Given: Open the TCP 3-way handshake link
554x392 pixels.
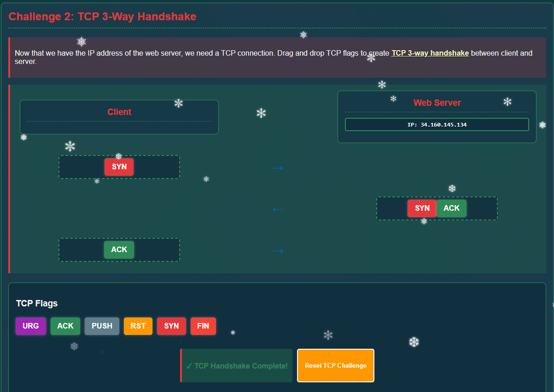Looking at the screenshot, I should pos(430,53).
